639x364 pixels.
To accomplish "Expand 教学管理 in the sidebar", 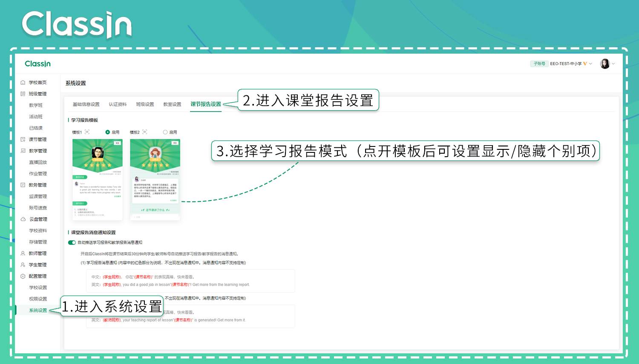I will pyautogui.click(x=37, y=151).
